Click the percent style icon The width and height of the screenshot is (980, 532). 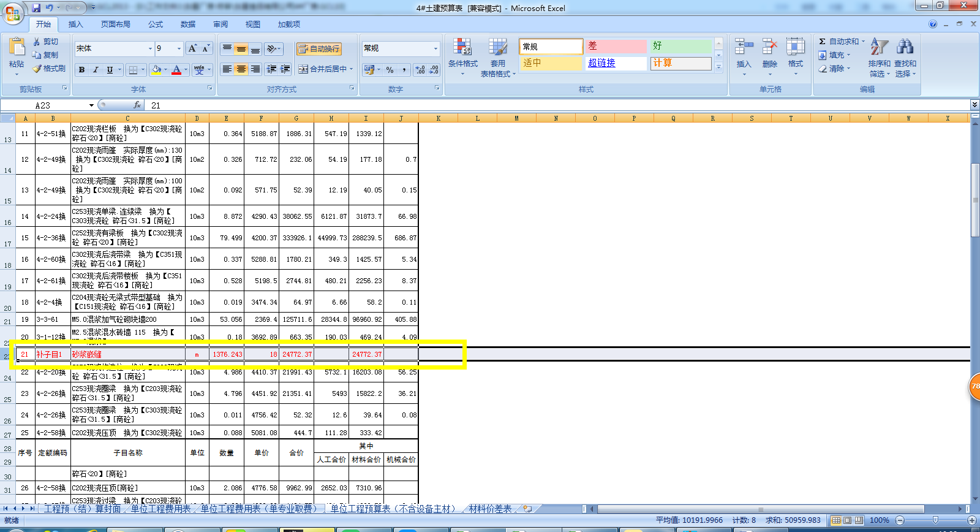(390, 70)
